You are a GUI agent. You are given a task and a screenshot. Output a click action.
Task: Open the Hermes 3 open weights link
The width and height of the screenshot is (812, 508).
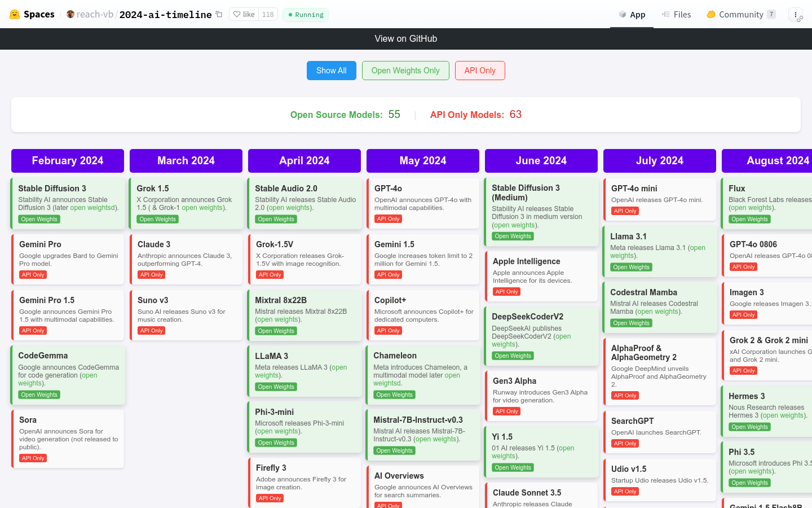783,415
